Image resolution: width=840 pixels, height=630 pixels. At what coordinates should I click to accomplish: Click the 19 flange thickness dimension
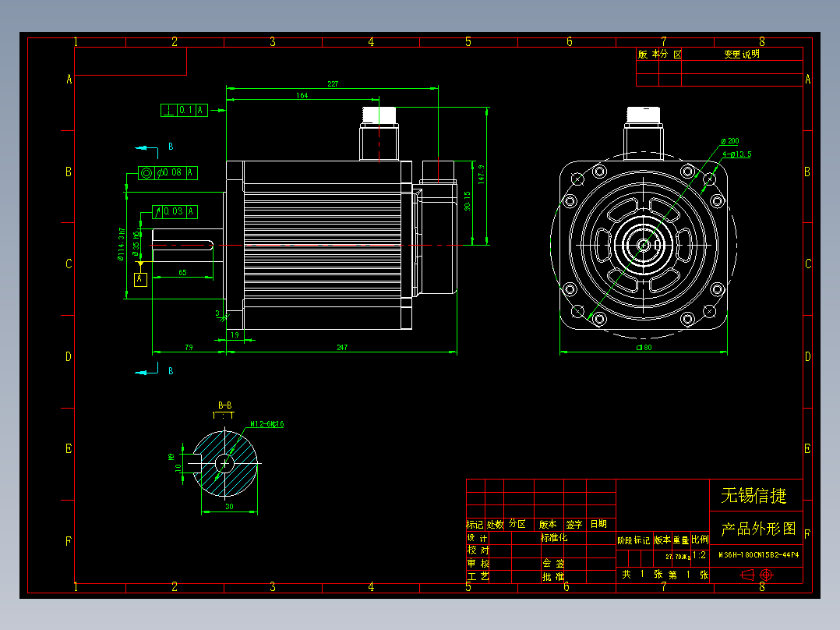pos(235,334)
